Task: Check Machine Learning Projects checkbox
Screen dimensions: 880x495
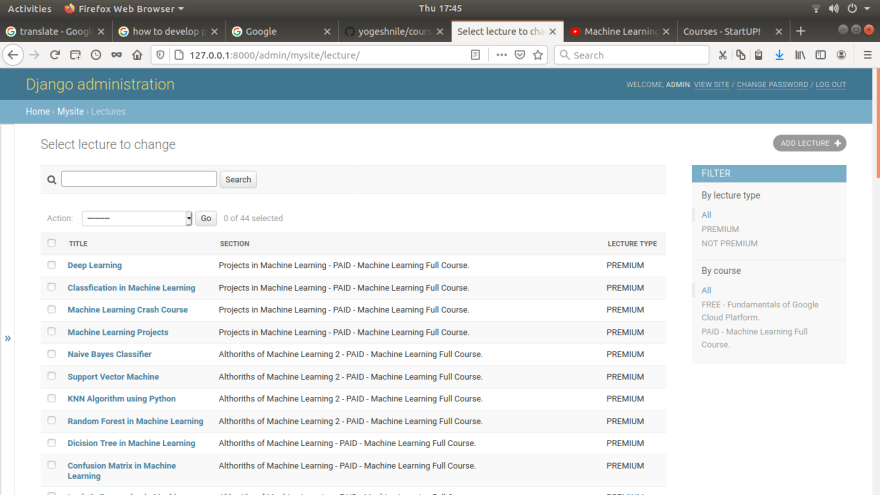Action: click(52, 331)
